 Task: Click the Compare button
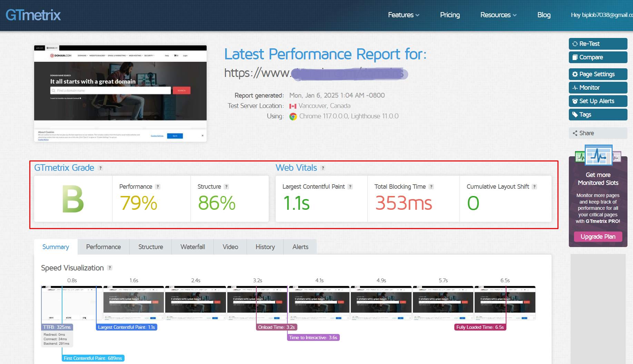pos(598,57)
